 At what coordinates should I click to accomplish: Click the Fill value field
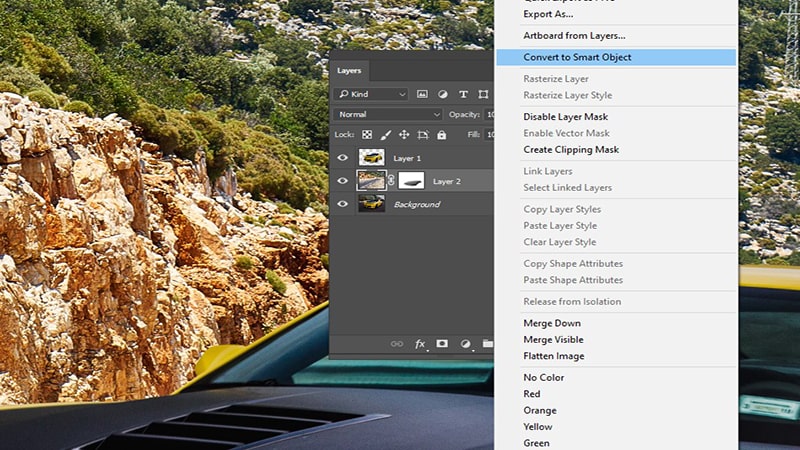[x=489, y=135]
